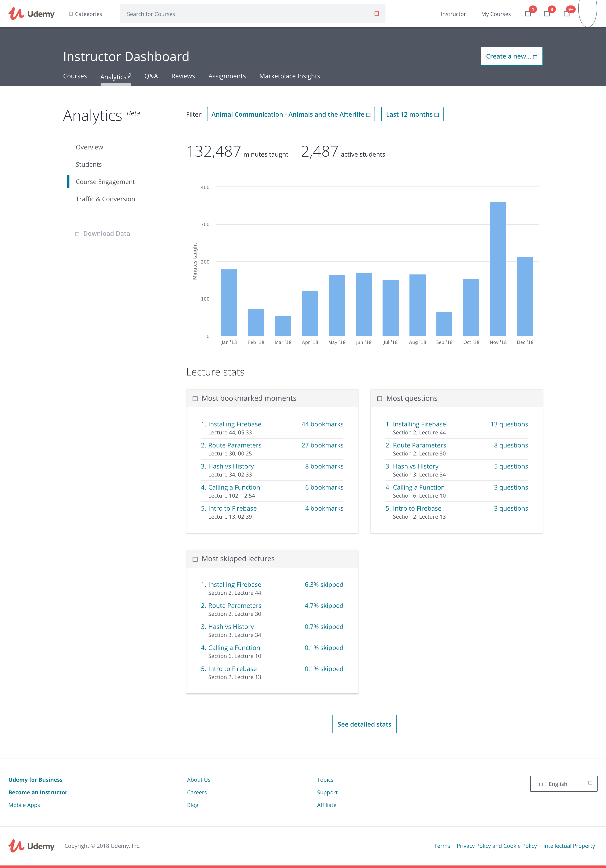This screenshot has width=606, height=868.
Task: Click the 6.3% skipped link
Action: tap(324, 584)
